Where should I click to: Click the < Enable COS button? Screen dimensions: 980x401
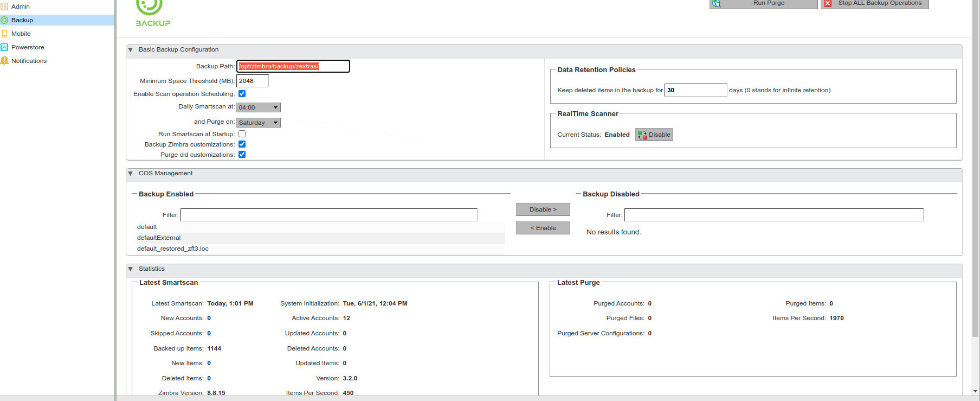[x=543, y=228]
